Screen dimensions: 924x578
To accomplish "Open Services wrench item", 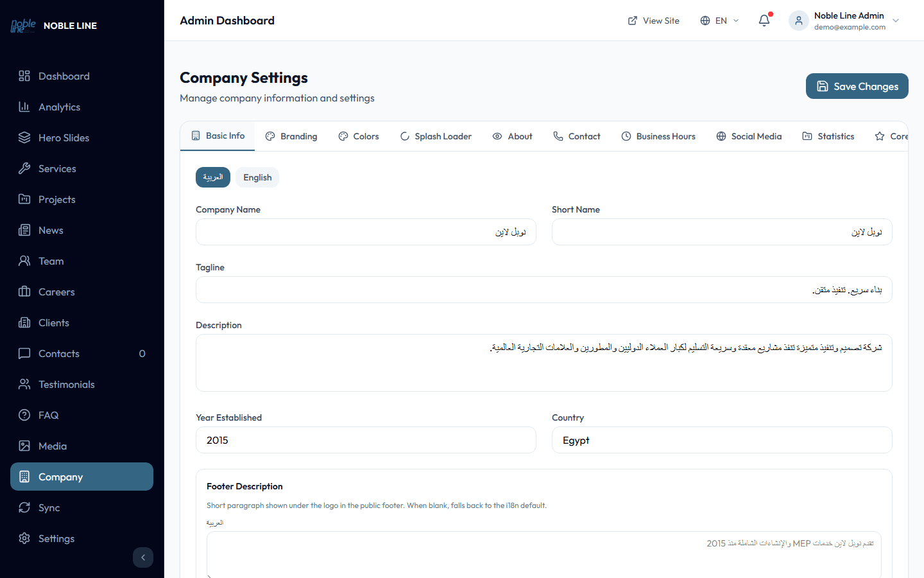I will click(x=81, y=168).
